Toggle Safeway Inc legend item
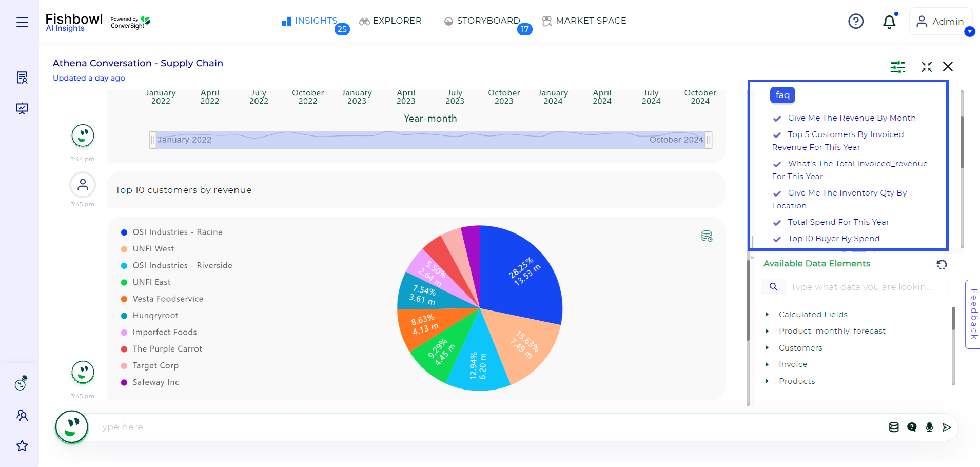This screenshot has width=980, height=467. point(150,382)
